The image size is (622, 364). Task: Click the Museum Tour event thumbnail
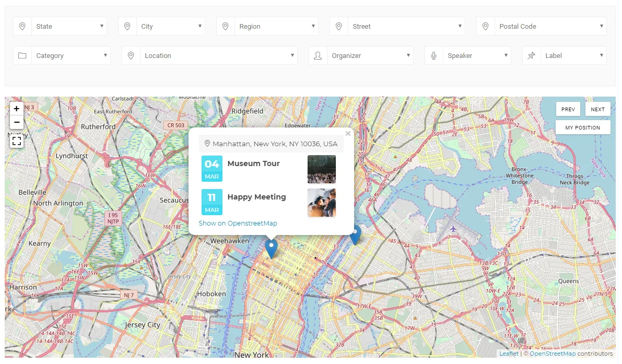pyautogui.click(x=321, y=169)
